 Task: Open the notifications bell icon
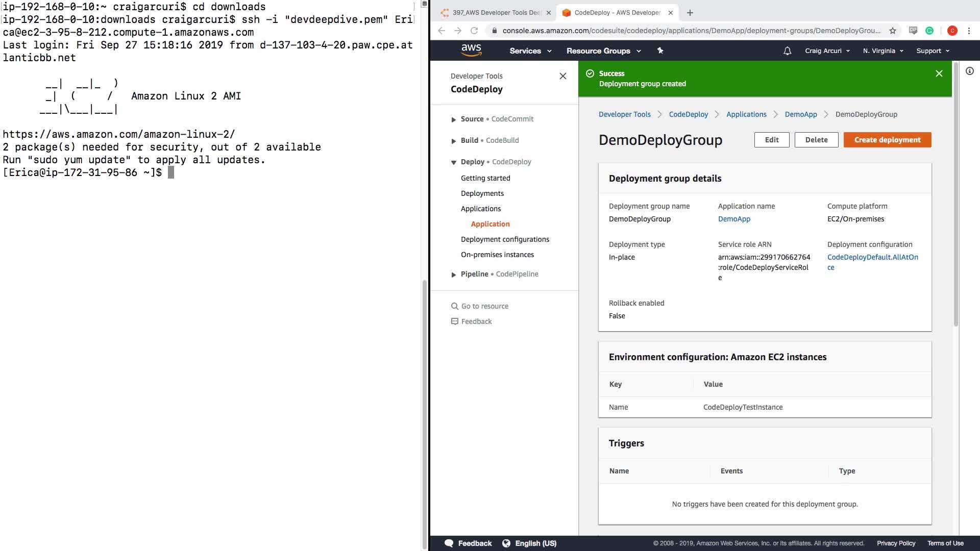click(787, 51)
